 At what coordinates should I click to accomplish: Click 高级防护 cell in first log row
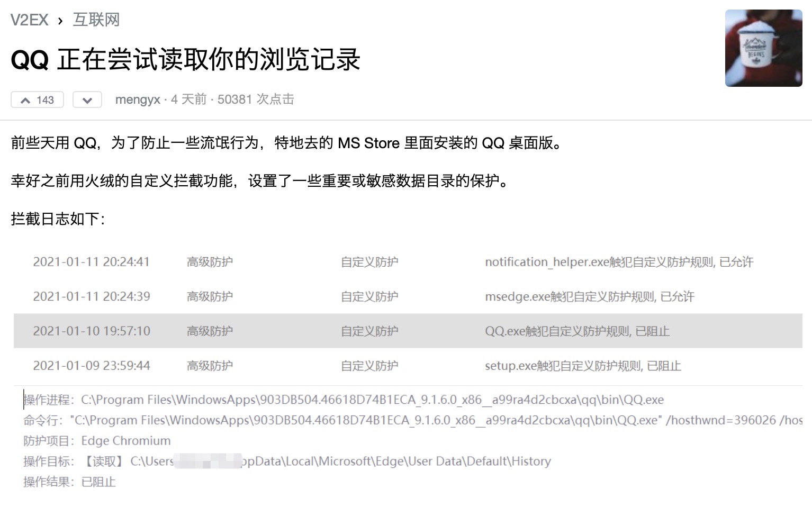pyautogui.click(x=210, y=262)
